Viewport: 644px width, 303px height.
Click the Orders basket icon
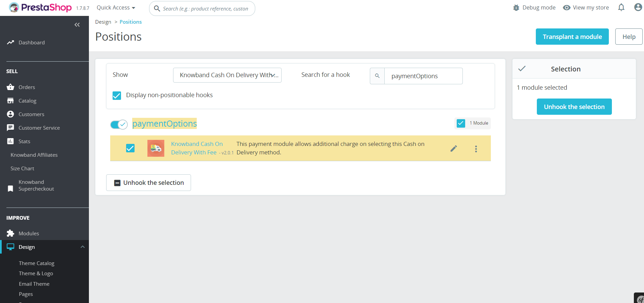tap(10, 87)
